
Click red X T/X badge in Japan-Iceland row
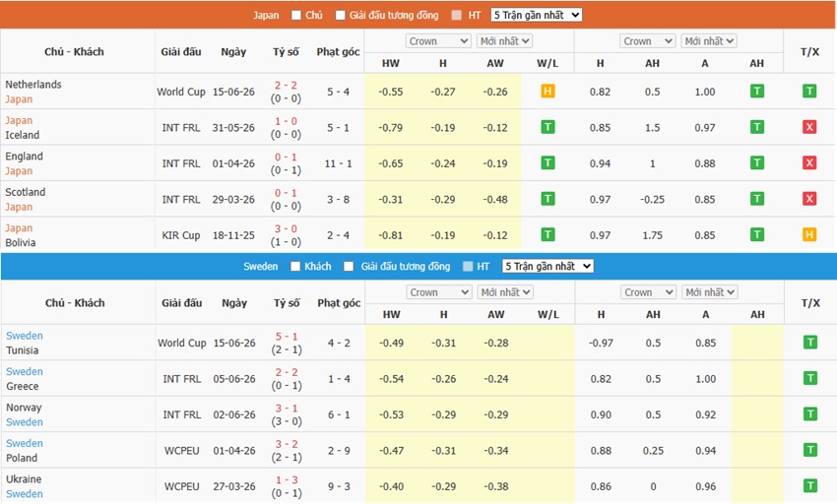point(809,127)
